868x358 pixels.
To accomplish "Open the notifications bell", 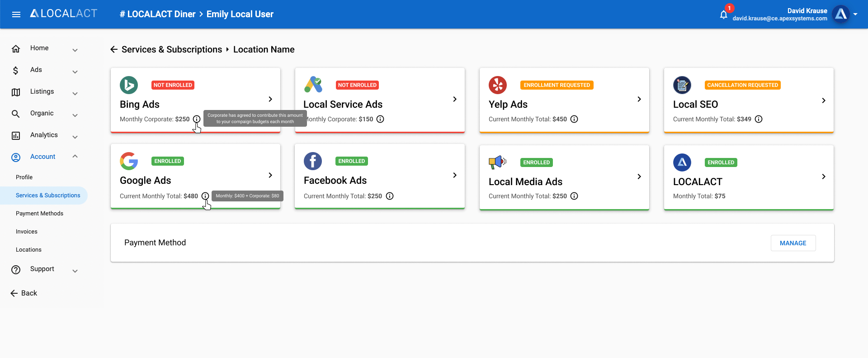I will click(723, 15).
